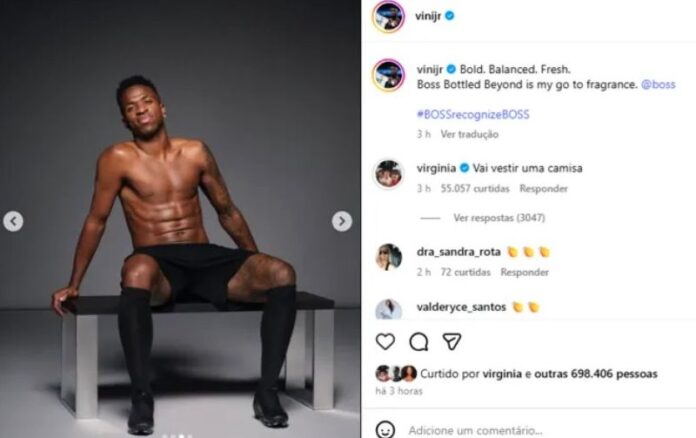Open comments with speech bubble icon

[x=418, y=342]
